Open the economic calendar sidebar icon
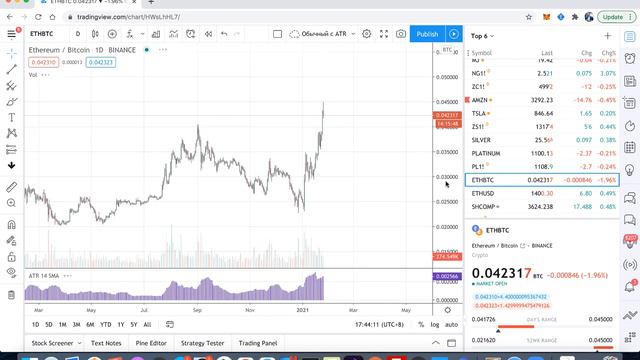 [630, 147]
